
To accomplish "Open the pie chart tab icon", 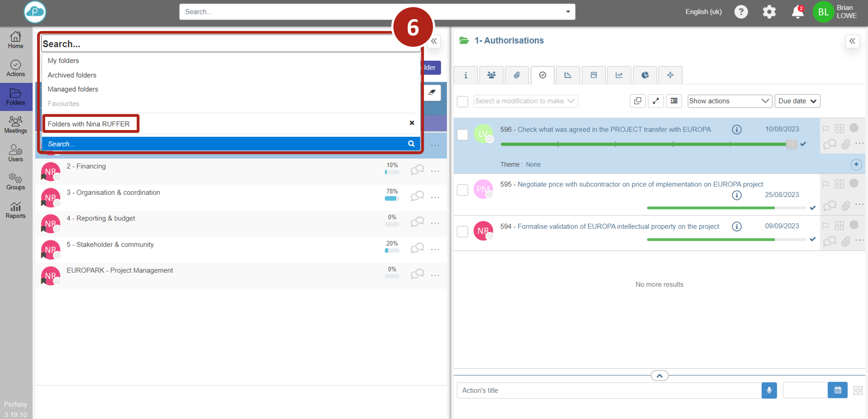I will [645, 75].
